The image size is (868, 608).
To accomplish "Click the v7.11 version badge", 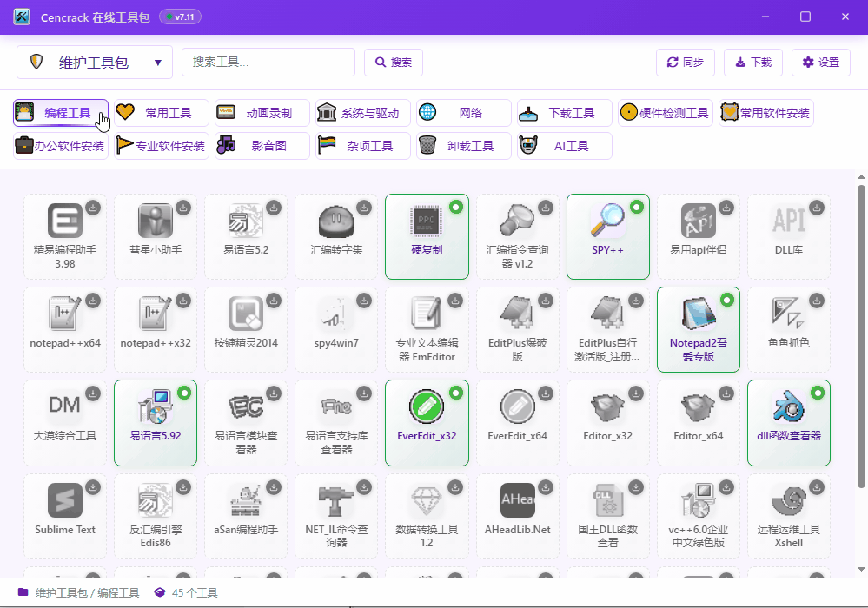I will (x=180, y=17).
